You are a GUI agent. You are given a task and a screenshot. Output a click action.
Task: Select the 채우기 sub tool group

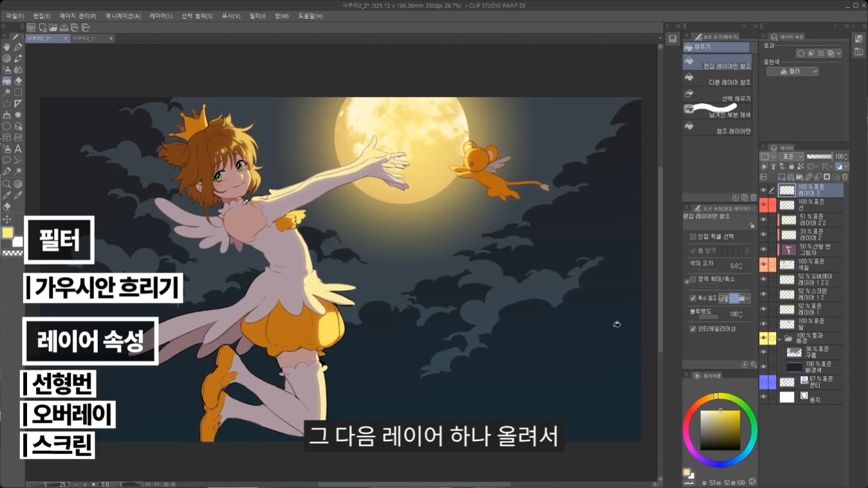pyautogui.click(x=716, y=47)
